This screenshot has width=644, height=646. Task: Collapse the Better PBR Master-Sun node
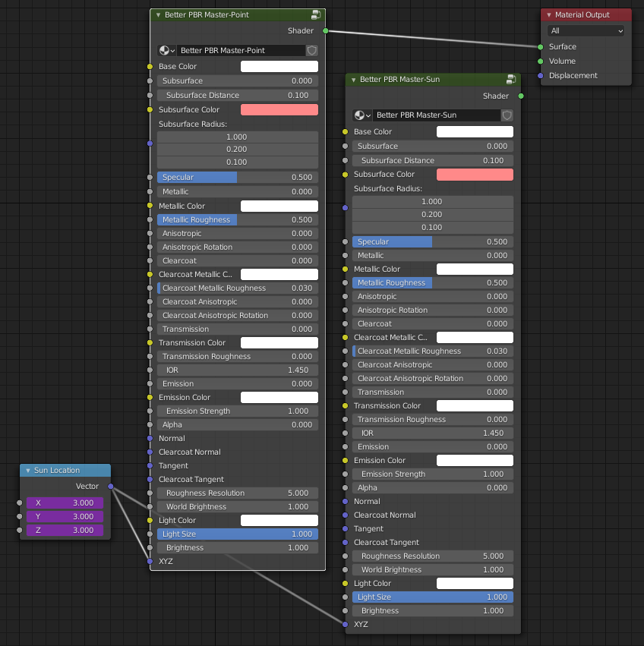[352, 79]
